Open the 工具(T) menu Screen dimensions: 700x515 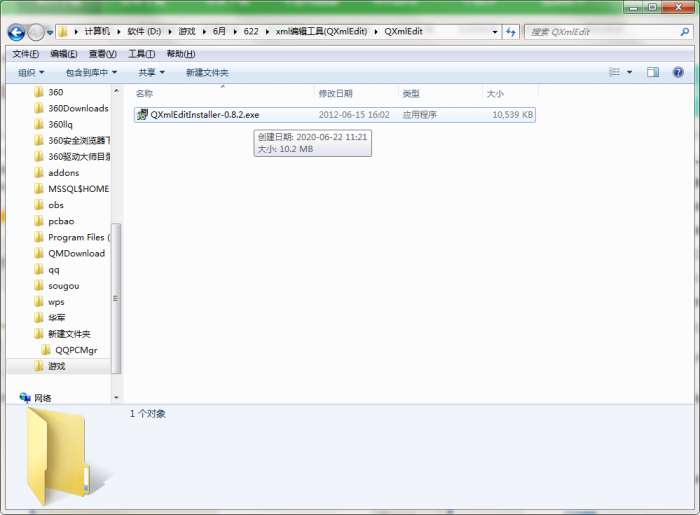(x=142, y=54)
